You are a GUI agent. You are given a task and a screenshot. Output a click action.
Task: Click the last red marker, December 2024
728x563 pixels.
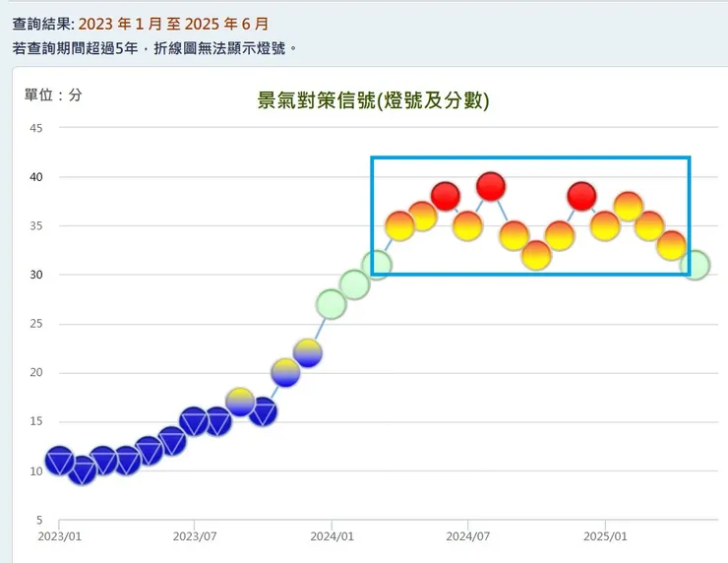[x=581, y=196]
